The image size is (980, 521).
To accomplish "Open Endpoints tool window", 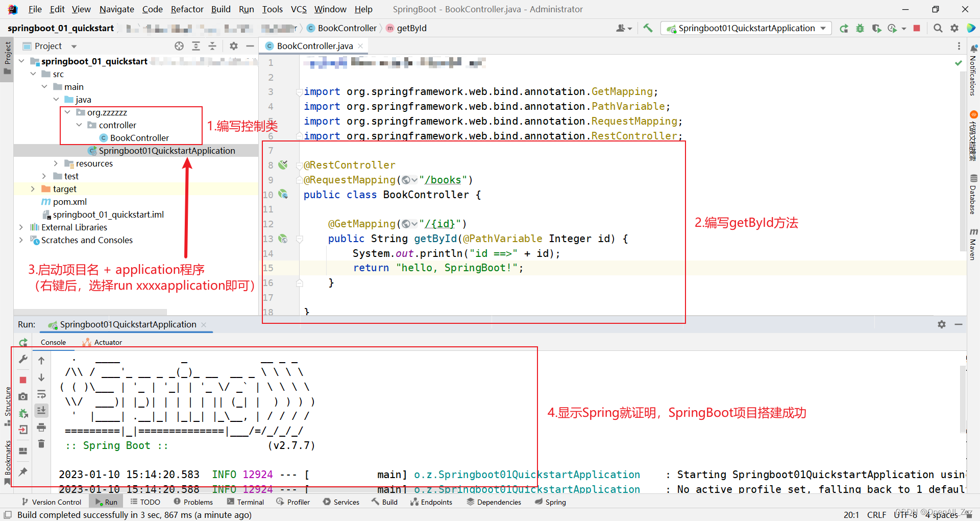I will pyautogui.click(x=431, y=502).
